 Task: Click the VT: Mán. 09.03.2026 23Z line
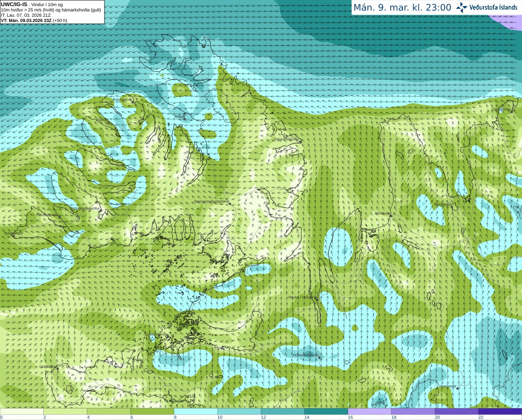tap(34, 20)
